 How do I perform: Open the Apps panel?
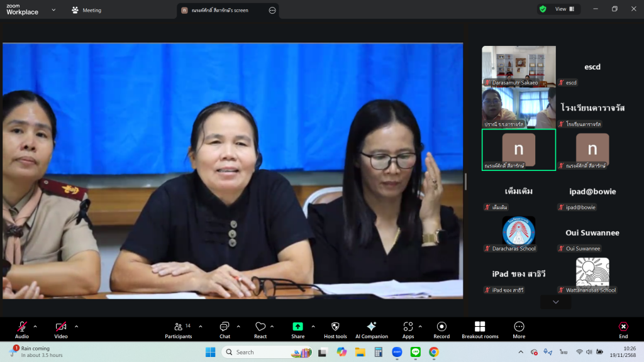click(408, 330)
